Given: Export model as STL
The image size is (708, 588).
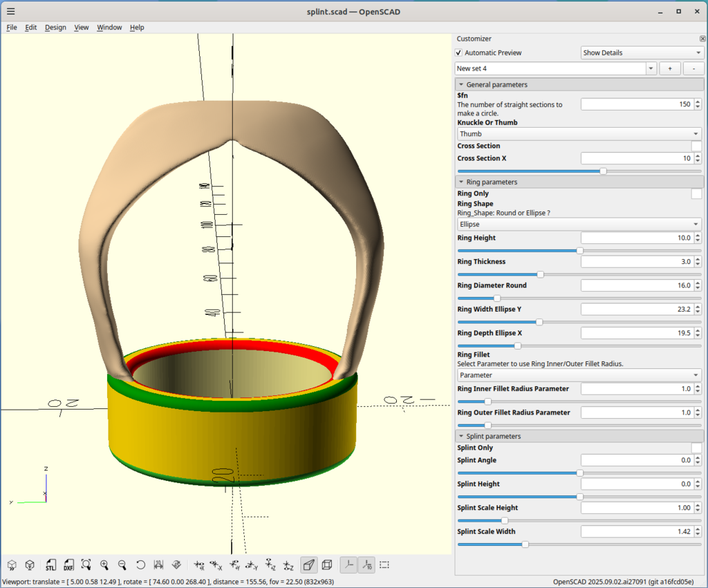Looking at the screenshot, I should tap(50, 565).
